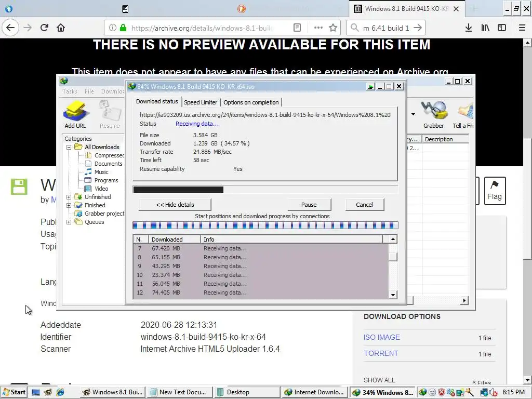
Task: Expand the Finished category
Action: pos(69,206)
